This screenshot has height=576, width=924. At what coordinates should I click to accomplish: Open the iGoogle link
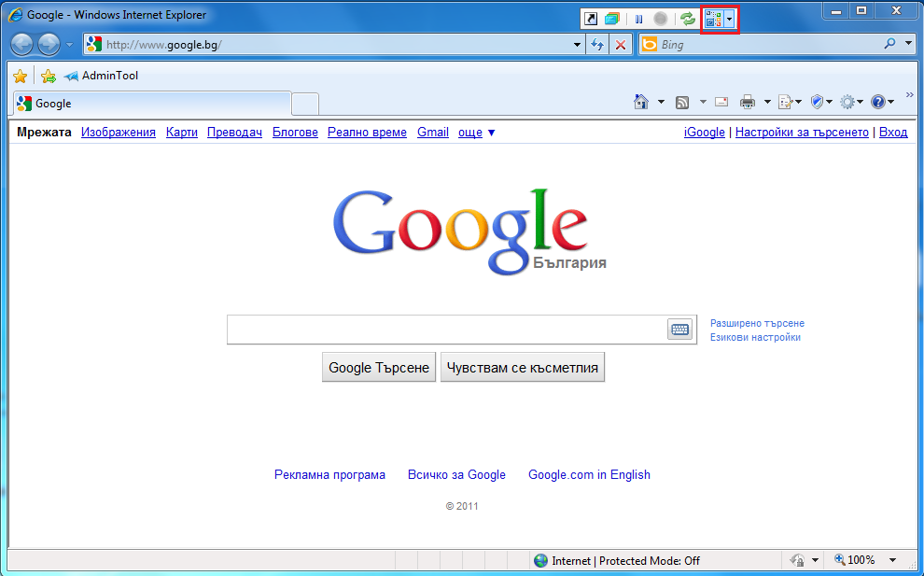pos(704,132)
